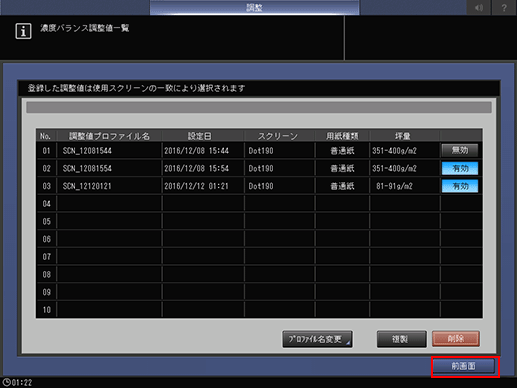Click row number 02

click(x=47, y=168)
